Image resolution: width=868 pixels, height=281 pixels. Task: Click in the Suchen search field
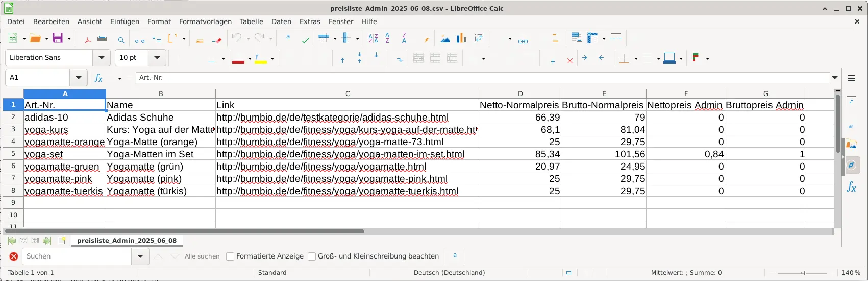click(77, 256)
